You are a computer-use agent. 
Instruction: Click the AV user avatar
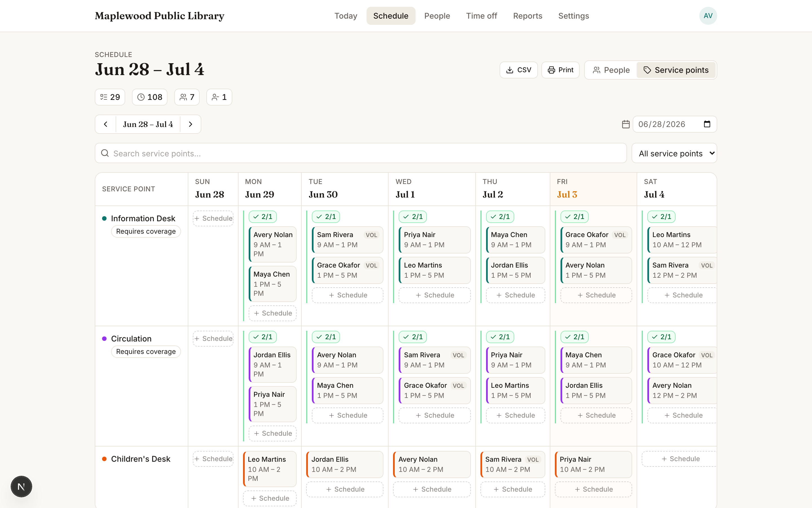tap(708, 16)
